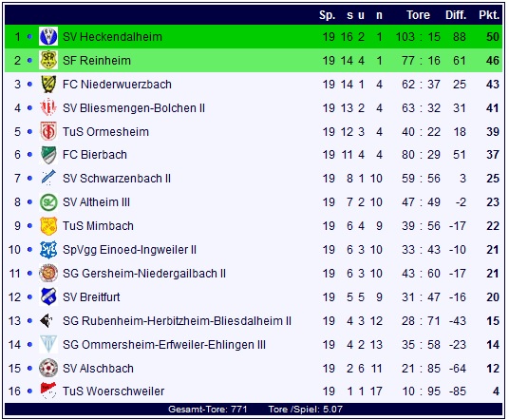Click the SpVgg Einoed-Ingweiler II blue logo
The height and width of the screenshot is (420, 509).
[x=48, y=250]
